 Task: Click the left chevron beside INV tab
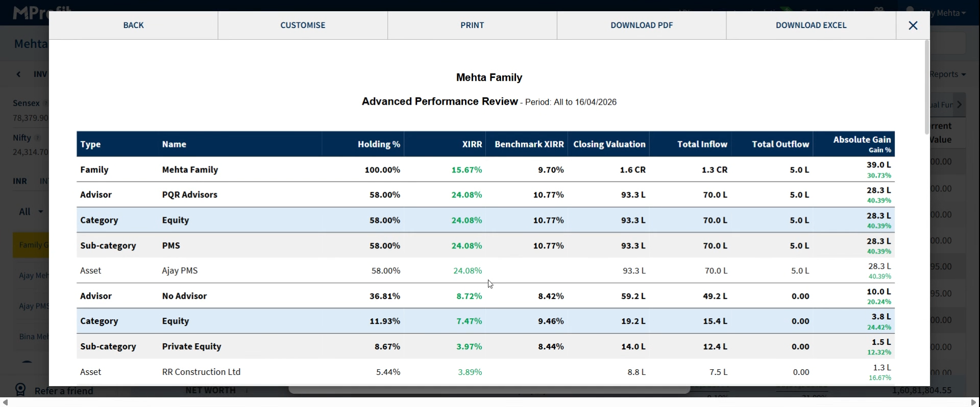pos(19,74)
